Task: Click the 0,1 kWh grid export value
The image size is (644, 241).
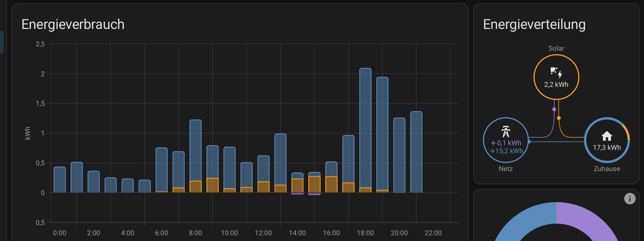Action: (x=506, y=143)
